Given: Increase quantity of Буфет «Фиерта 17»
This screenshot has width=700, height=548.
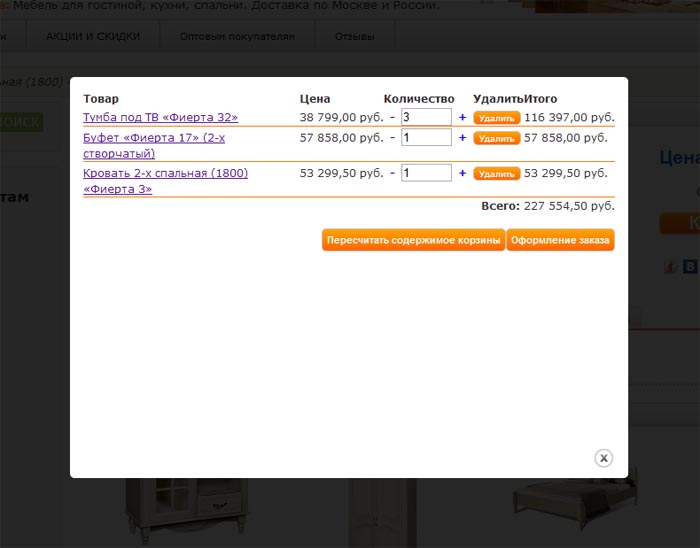Looking at the screenshot, I should click(462, 137).
